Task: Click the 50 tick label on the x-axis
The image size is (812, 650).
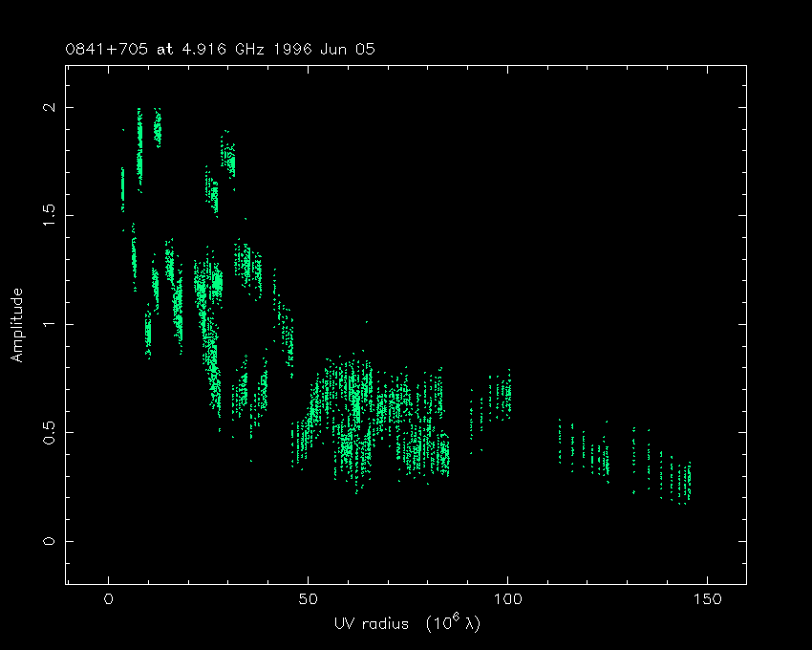Action: [x=308, y=599]
